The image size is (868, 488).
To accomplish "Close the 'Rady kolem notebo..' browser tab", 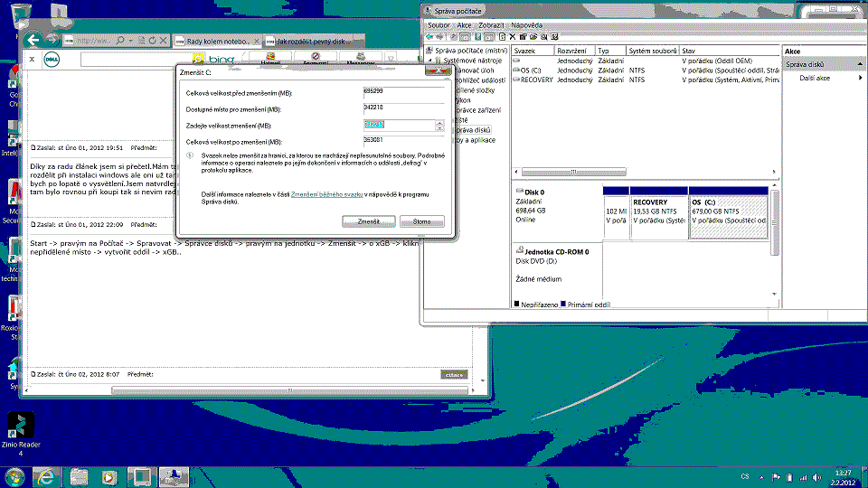I will point(257,42).
